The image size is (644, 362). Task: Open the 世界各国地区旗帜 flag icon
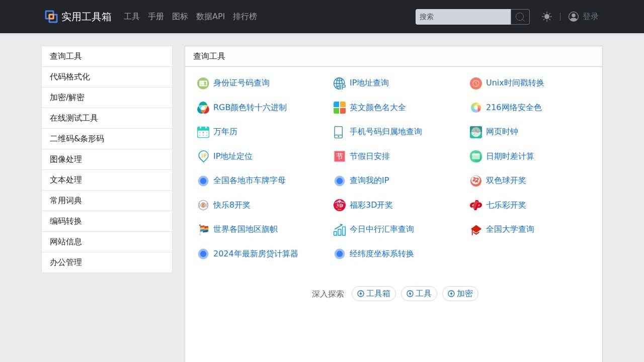203,229
